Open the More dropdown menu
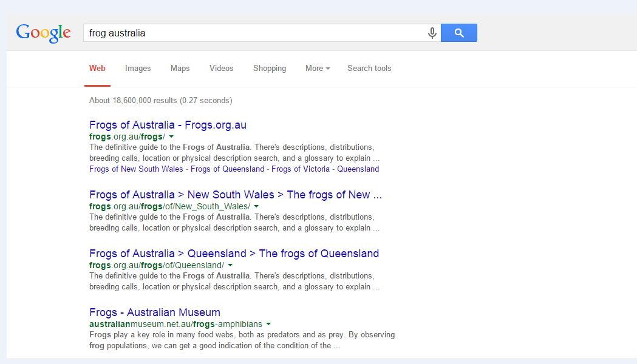Image resolution: width=637 pixels, height=364 pixels. tap(318, 68)
